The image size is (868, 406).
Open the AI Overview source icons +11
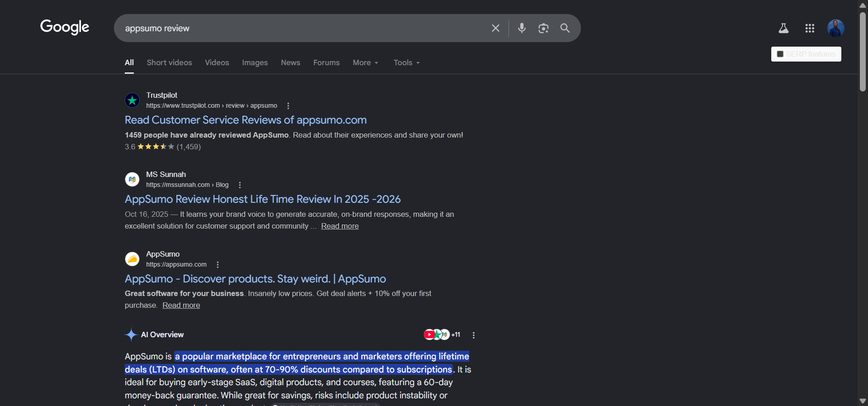pos(442,334)
